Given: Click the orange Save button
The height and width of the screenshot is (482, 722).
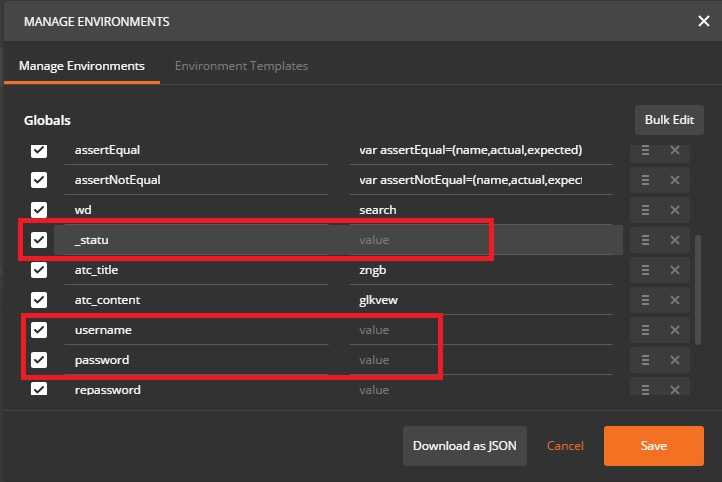Looking at the screenshot, I should 653,446.
